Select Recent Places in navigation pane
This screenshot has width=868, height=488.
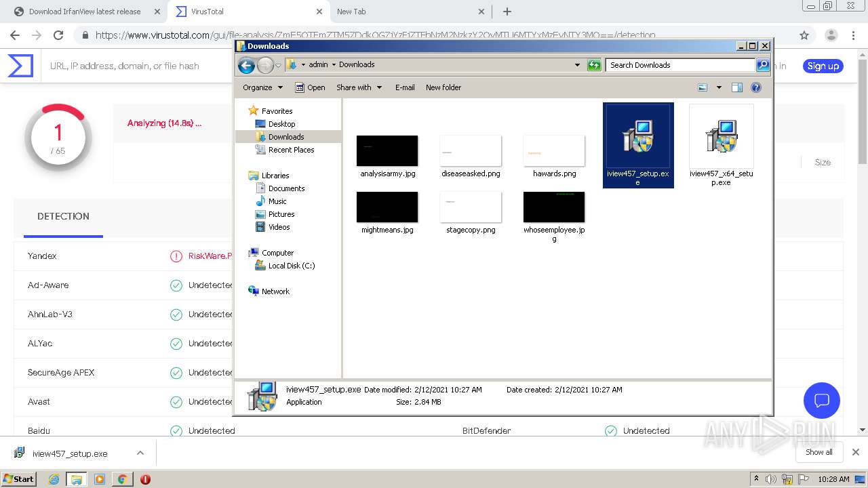[x=291, y=150]
